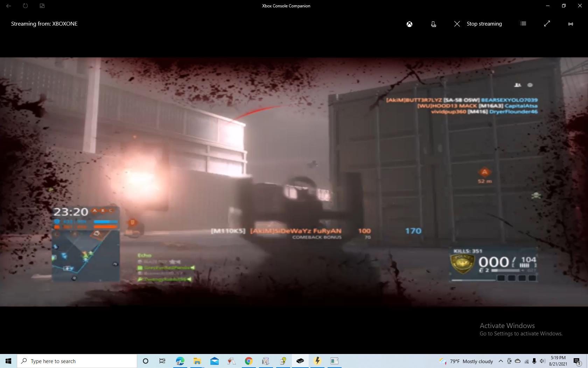This screenshot has height=368, width=588.
Task: Click the refresh icon in title bar
Action: point(25,6)
